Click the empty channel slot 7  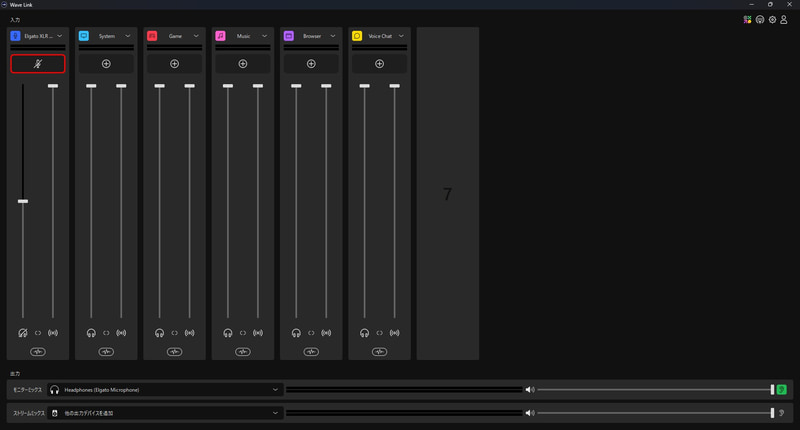pyautogui.click(x=448, y=193)
